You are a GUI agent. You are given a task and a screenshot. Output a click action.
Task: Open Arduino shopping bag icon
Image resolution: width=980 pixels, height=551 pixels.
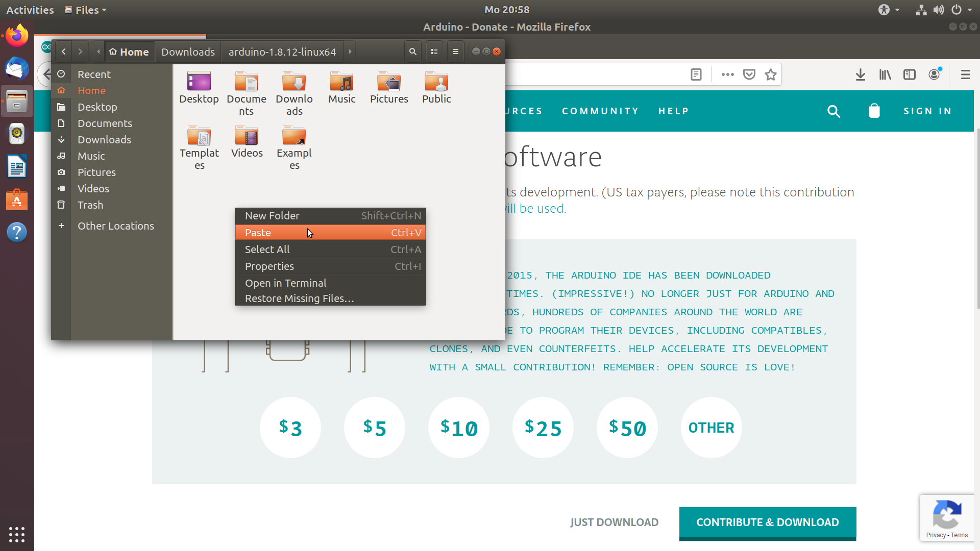(x=874, y=111)
